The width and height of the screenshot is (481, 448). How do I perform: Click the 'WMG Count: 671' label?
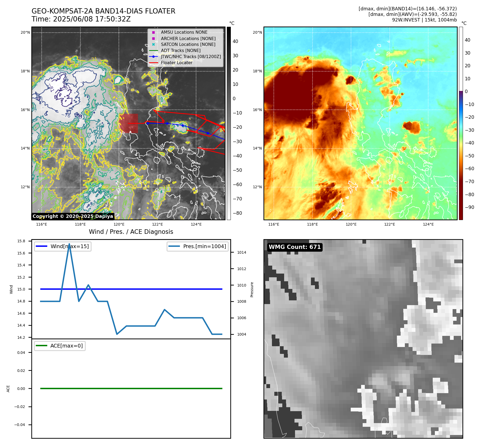pos(295,247)
